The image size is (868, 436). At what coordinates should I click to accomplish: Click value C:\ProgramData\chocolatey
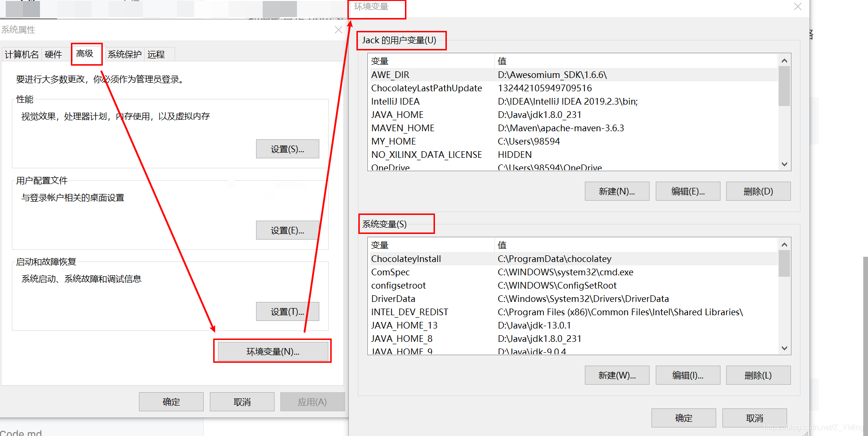554,259
